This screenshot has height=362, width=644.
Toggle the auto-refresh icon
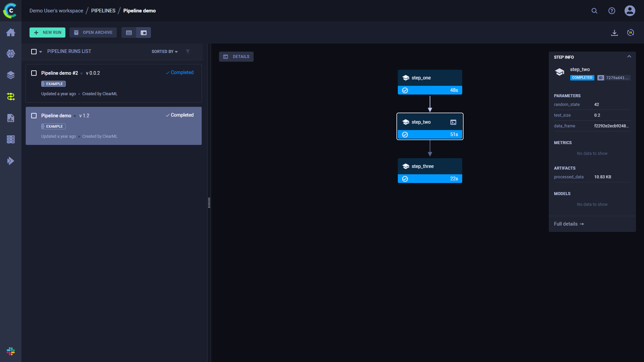pyautogui.click(x=631, y=33)
